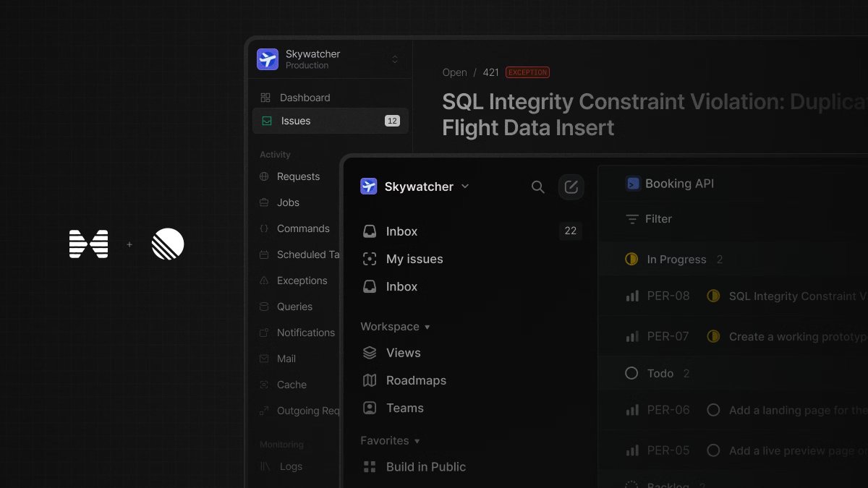868x488 pixels.
Task: Open Mail in back window sidebar
Action: (286, 359)
